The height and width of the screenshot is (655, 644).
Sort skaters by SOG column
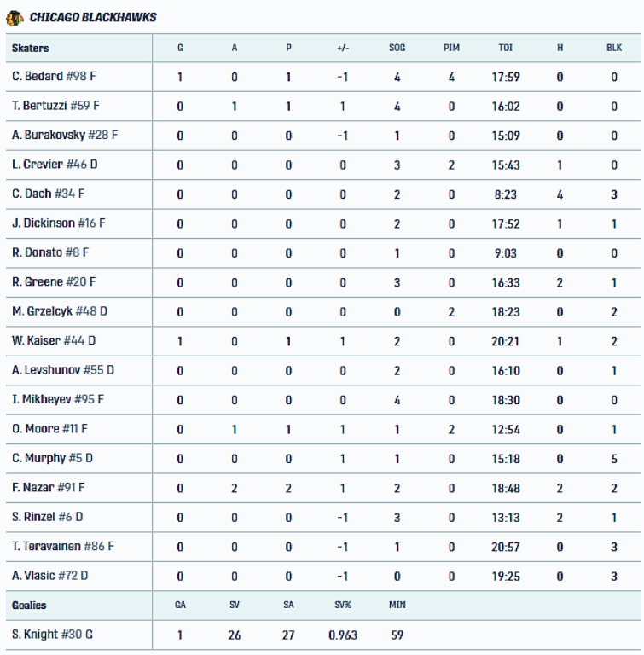tap(397, 48)
